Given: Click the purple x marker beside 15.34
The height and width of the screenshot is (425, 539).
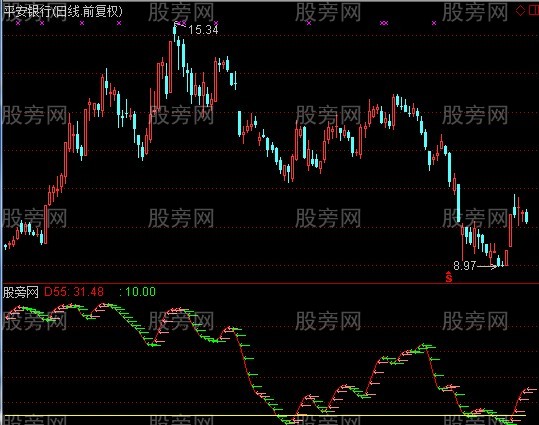Looking at the screenshot, I should [216, 23].
